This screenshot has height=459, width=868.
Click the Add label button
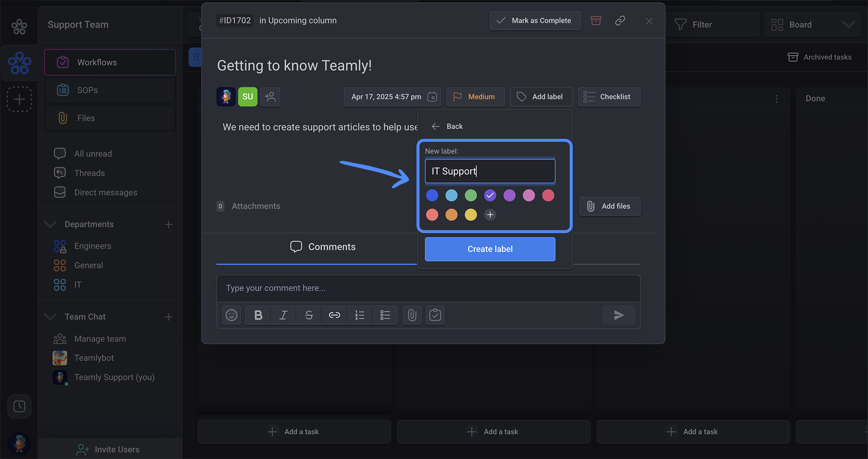click(x=541, y=97)
